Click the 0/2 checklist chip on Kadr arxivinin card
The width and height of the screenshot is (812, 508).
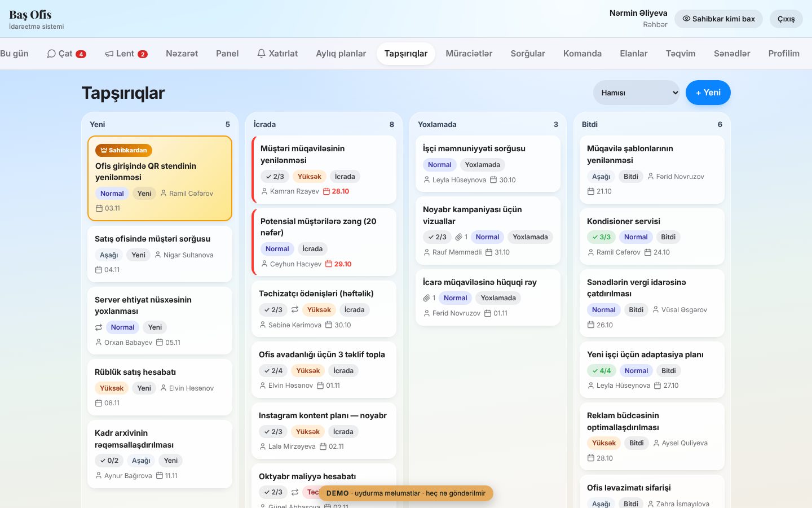pos(109,461)
